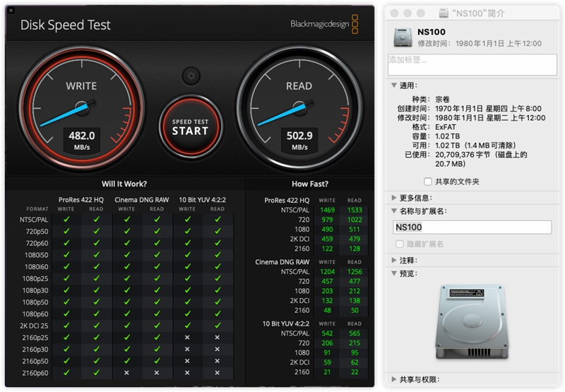
Task: Click the ProRes 422 HQ write checkmark for NTSC/PAL
Action: pyautogui.click(x=66, y=220)
